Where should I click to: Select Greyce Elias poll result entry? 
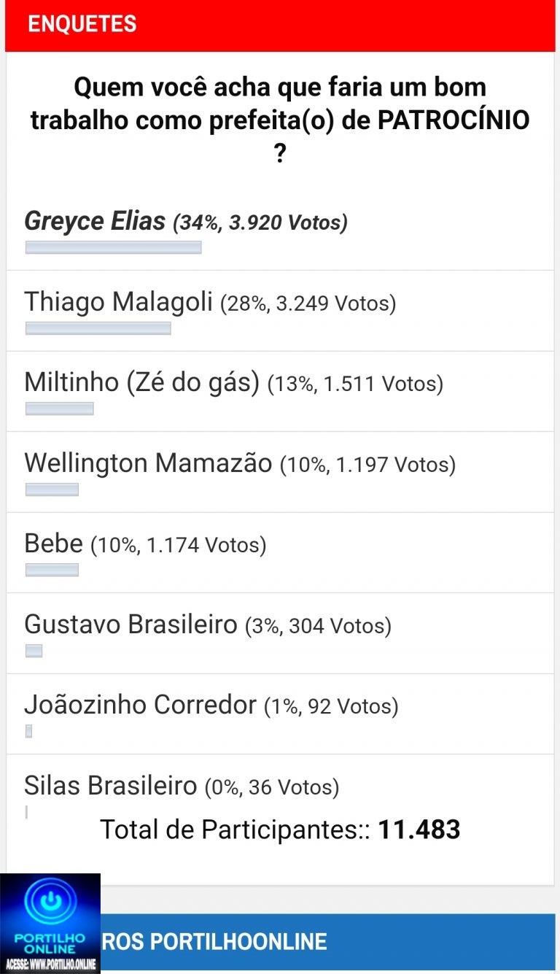tap(186, 222)
